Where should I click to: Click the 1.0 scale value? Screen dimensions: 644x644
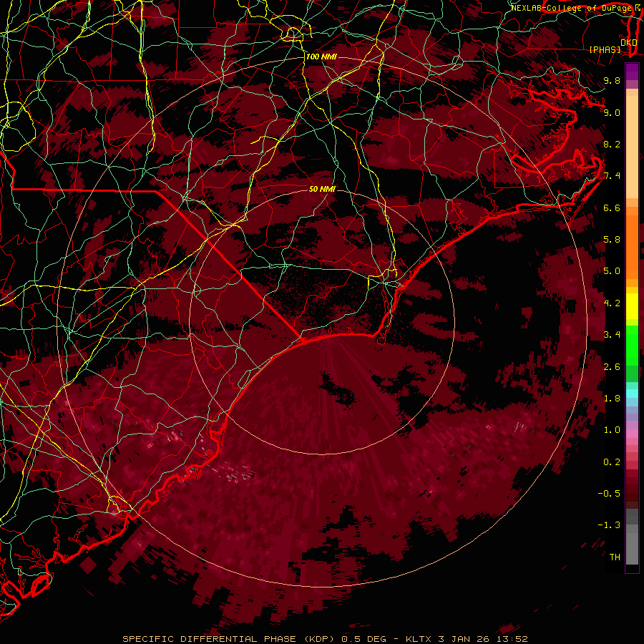tap(612, 430)
